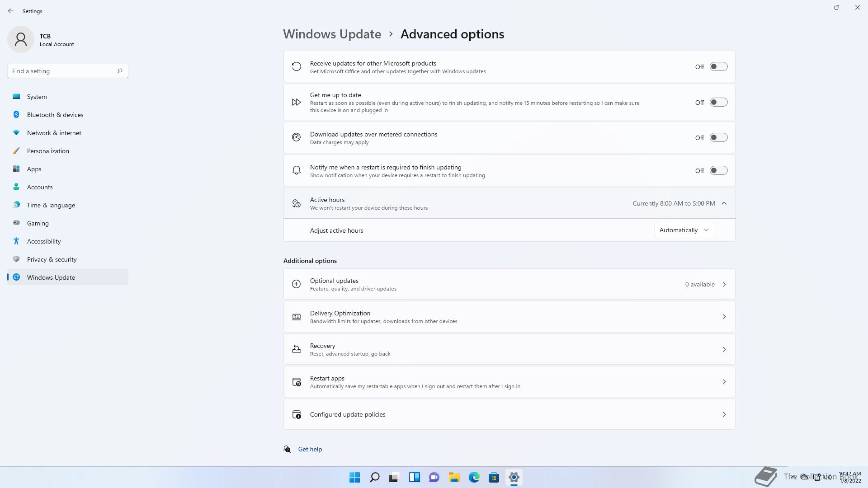Image resolution: width=868 pixels, height=488 pixels.
Task: Toggle Receive updates for other Microsoft products
Action: [718, 66]
